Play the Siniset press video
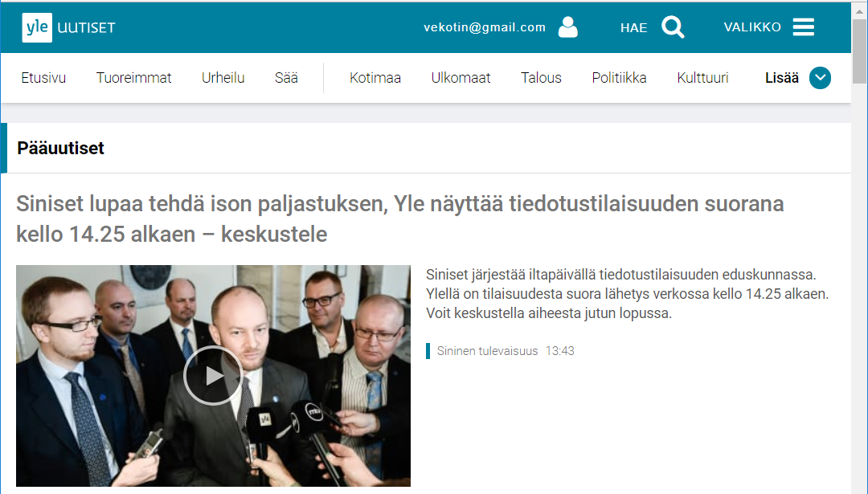868x494 pixels. coord(213,376)
